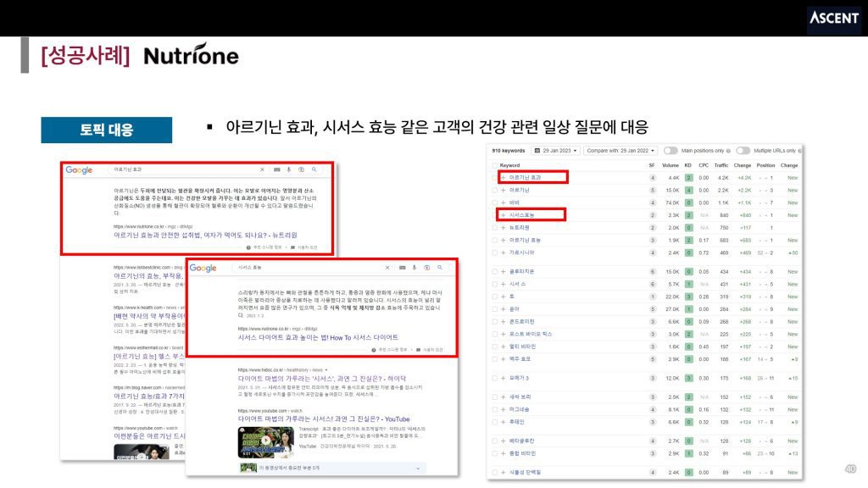Clear the 아르기닌 효과 search box with X
Image resolution: width=868 pixels, height=488 pixels.
(262, 169)
